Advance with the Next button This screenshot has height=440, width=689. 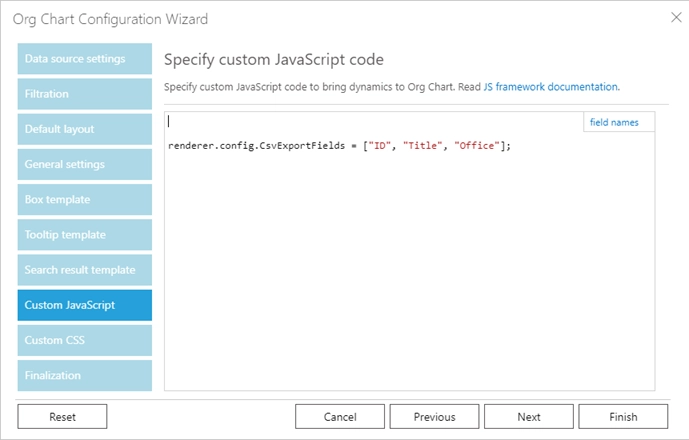click(529, 416)
